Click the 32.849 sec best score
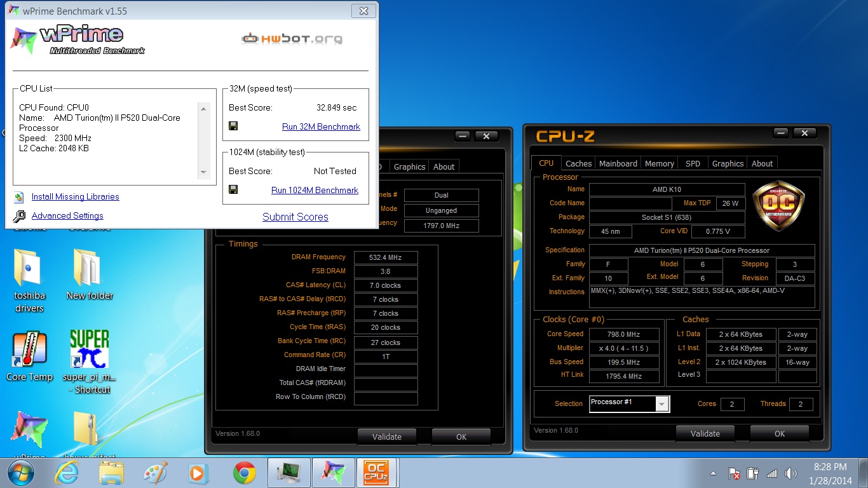This screenshot has height=488, width=868. point(336,107)
